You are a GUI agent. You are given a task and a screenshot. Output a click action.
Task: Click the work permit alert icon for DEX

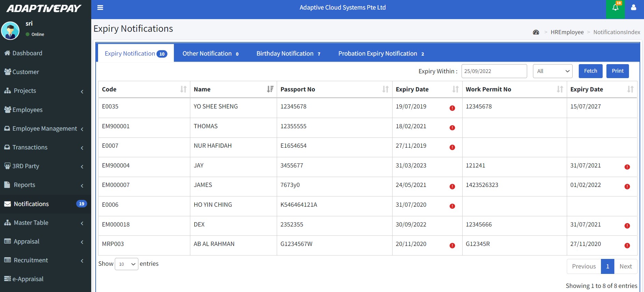click(x=627, y=226)
